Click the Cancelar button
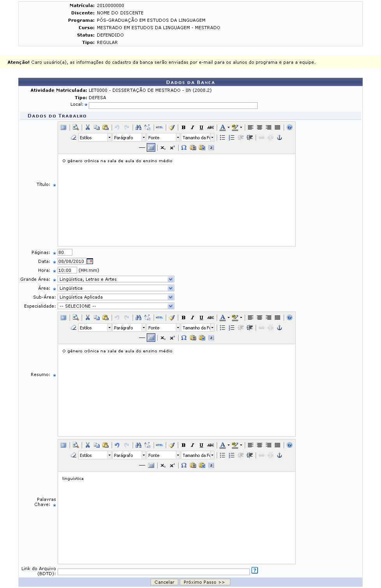This screenshot has height=588, width=381. tap(164, 582)
